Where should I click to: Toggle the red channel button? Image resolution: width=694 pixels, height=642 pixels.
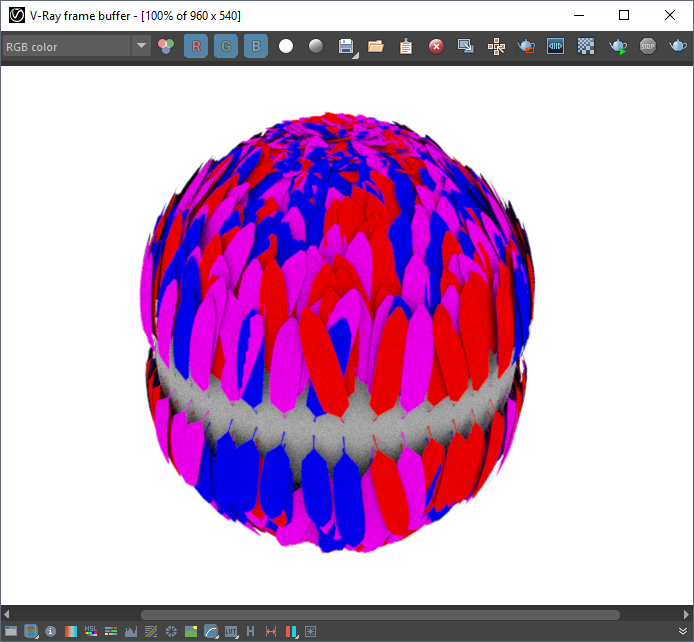click(196, 46)
